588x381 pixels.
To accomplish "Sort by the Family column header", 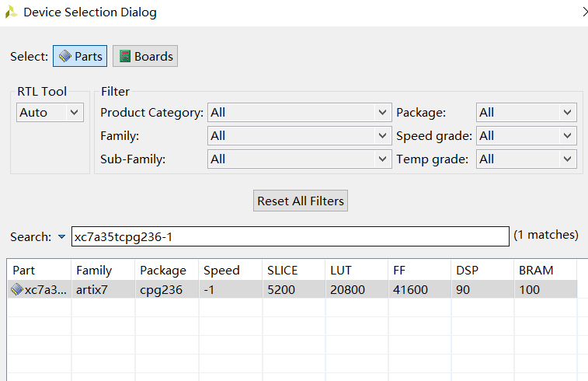I will coord(103,271).
